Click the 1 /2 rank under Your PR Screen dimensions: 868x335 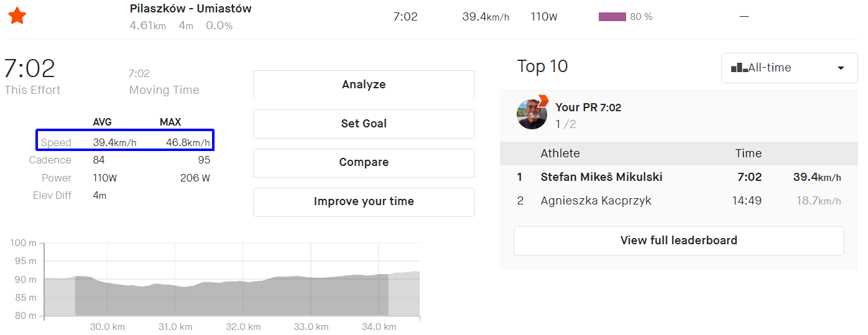[565, 124]
